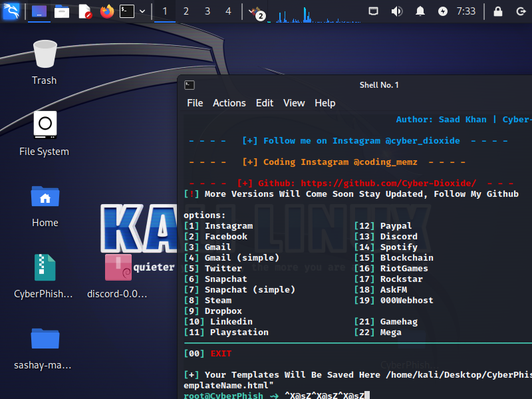Click the text editor panel icon
Image resolution: width=532 pixels, height=399 pixels.
coord(84,11)
